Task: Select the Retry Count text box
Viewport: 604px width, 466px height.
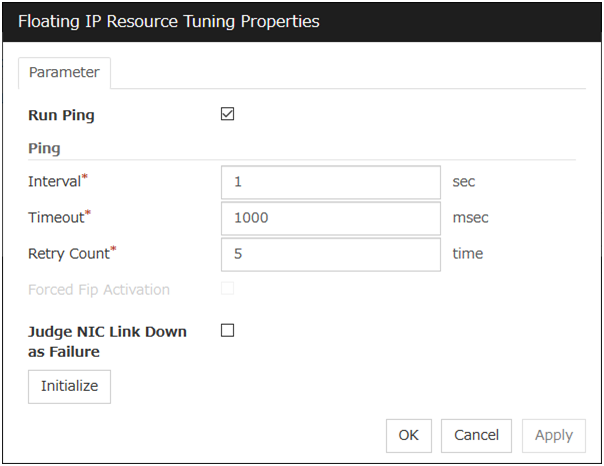Action: pos(330,254)
